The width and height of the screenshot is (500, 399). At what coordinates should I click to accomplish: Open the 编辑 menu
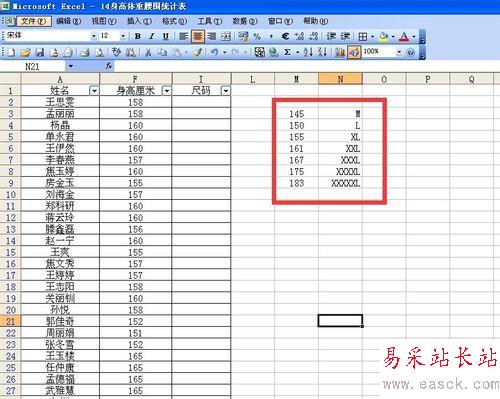coord(68,21)
